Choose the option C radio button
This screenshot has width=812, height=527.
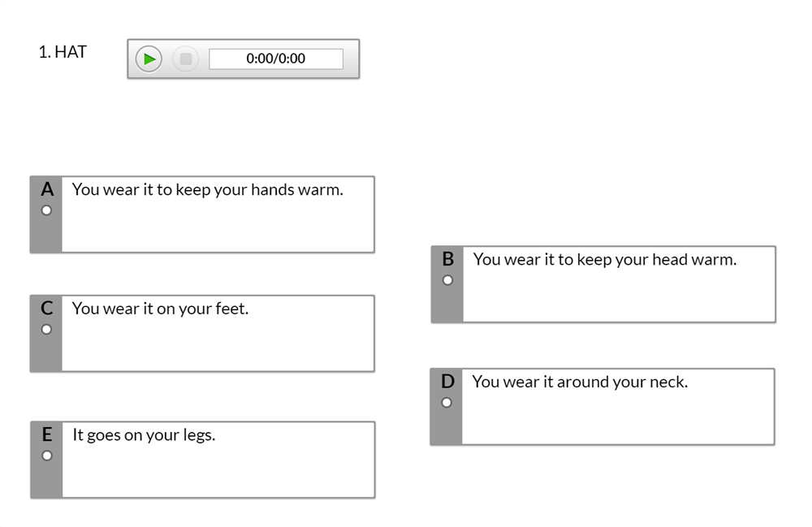tap(46, 329)
